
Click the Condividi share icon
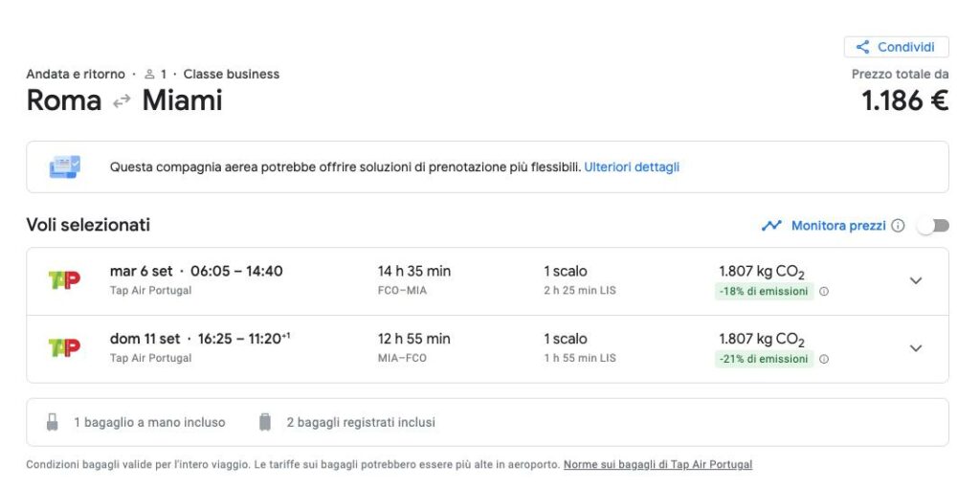[x=862, y=47]
